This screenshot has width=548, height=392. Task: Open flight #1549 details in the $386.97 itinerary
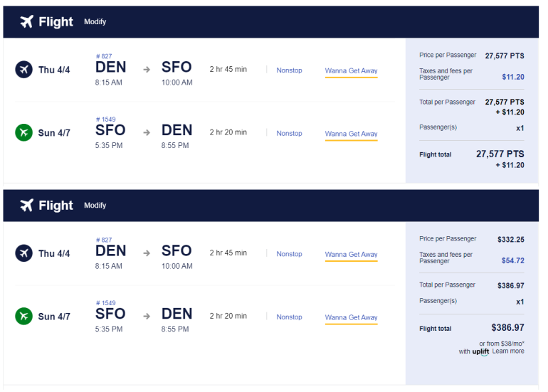[x=105, y=303]
